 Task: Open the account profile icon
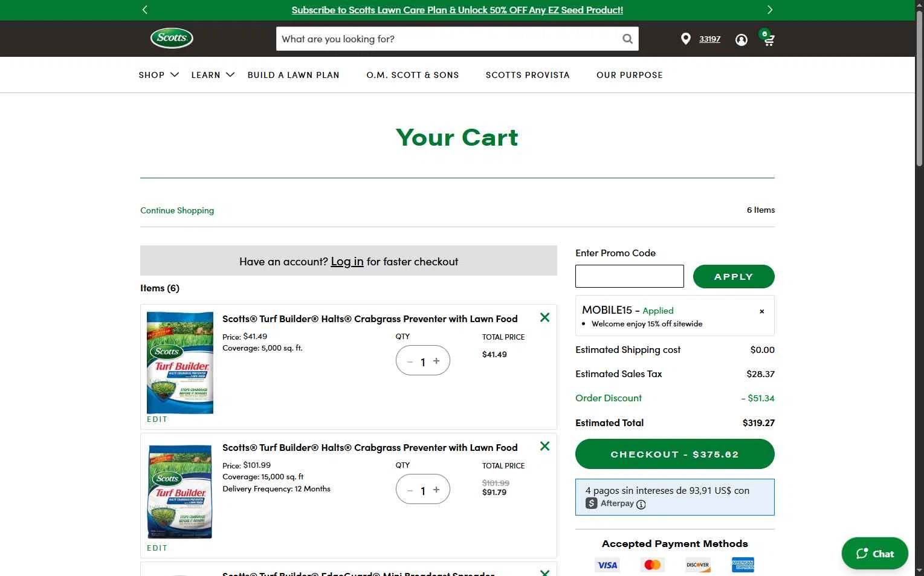pos(741,40)
